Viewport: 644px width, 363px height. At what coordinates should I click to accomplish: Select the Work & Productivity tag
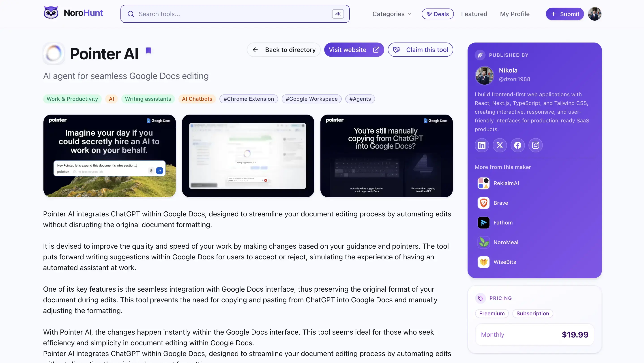(72, 99)
